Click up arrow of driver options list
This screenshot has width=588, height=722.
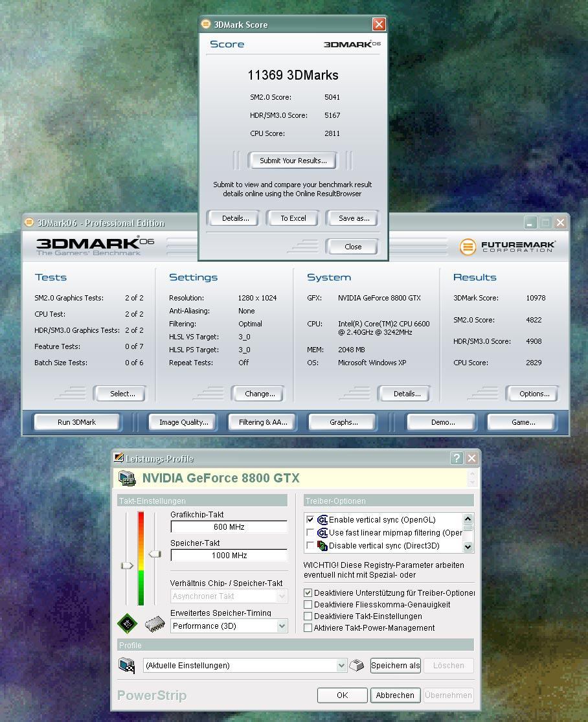point(468,519)
